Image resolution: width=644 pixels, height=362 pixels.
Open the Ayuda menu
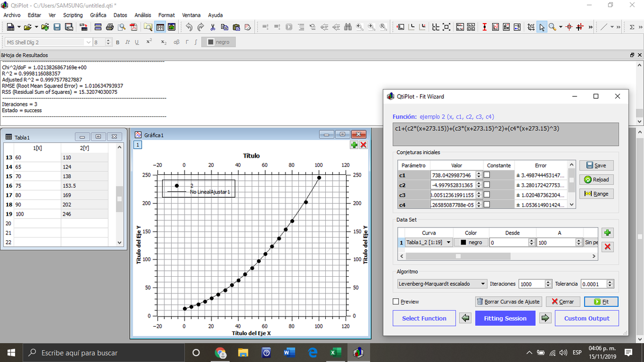pos(215,15)
